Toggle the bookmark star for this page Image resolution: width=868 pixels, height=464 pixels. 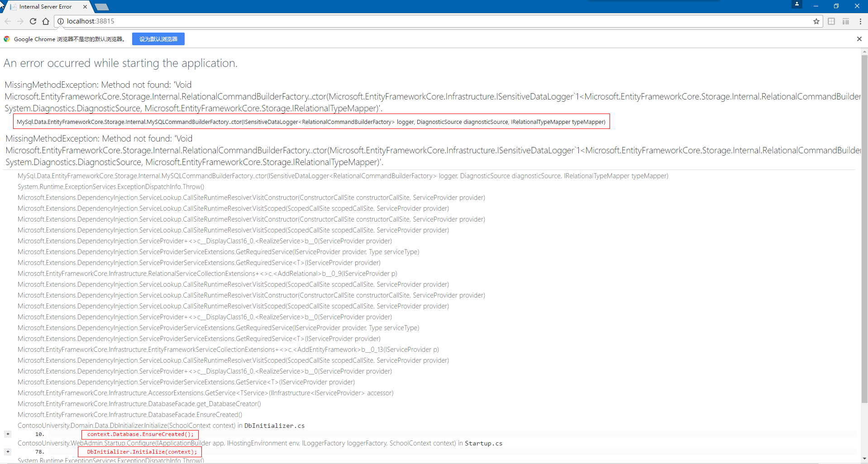coord(816,21)
